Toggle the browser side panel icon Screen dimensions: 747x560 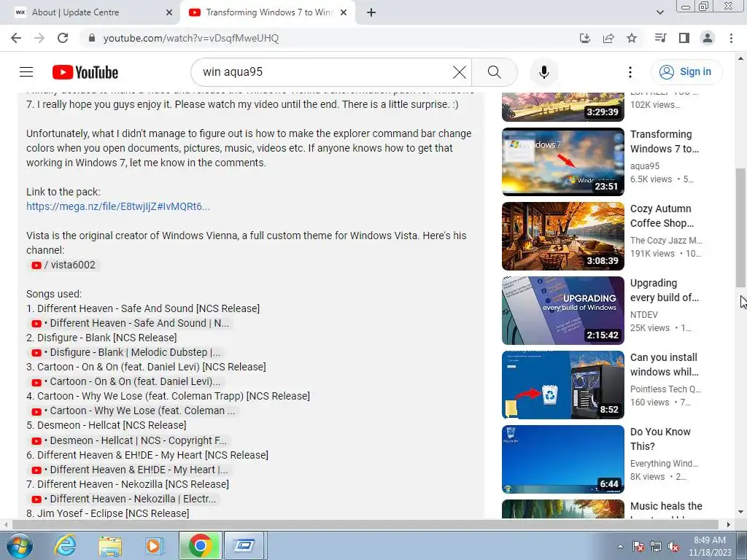pos(684,38)
